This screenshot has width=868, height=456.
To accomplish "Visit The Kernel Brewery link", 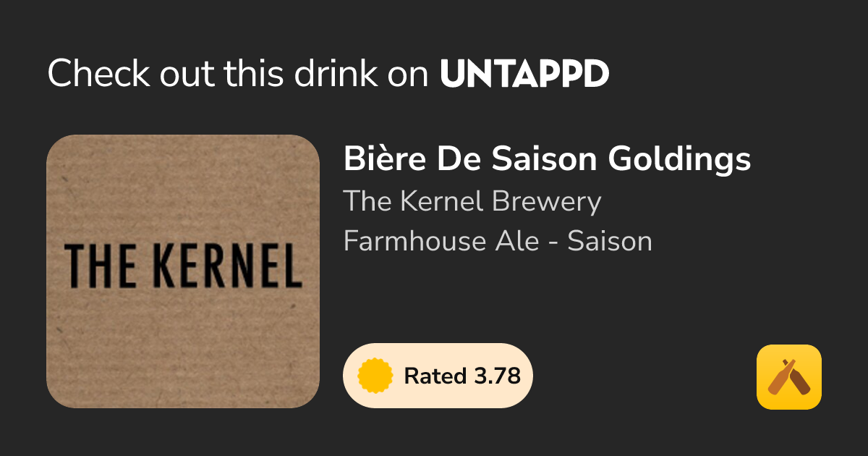I will click(472, 201).
